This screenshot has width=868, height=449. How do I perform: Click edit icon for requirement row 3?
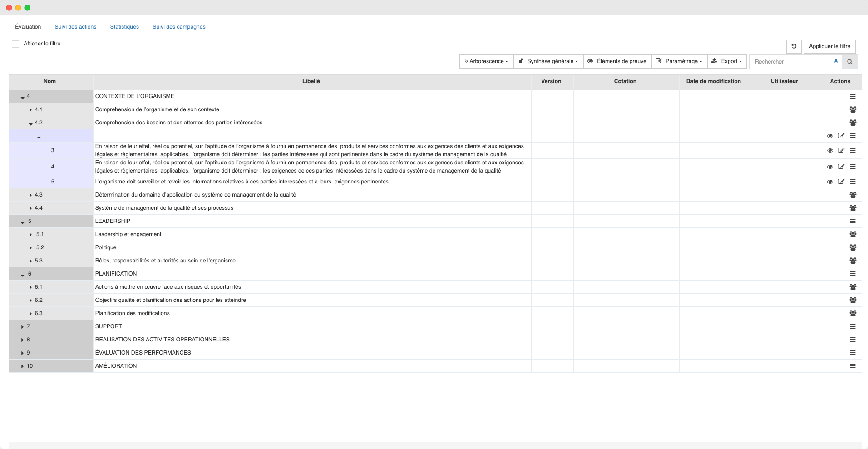(x=841, y=150)
